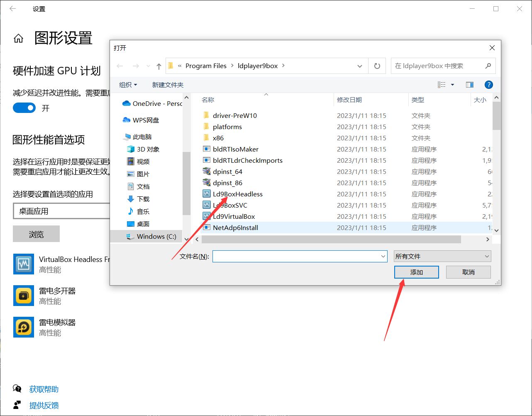The height and width of the screenshot is (416, 532).
Task: Toggle the preview pane icon
Action: (x=470, y=85)
